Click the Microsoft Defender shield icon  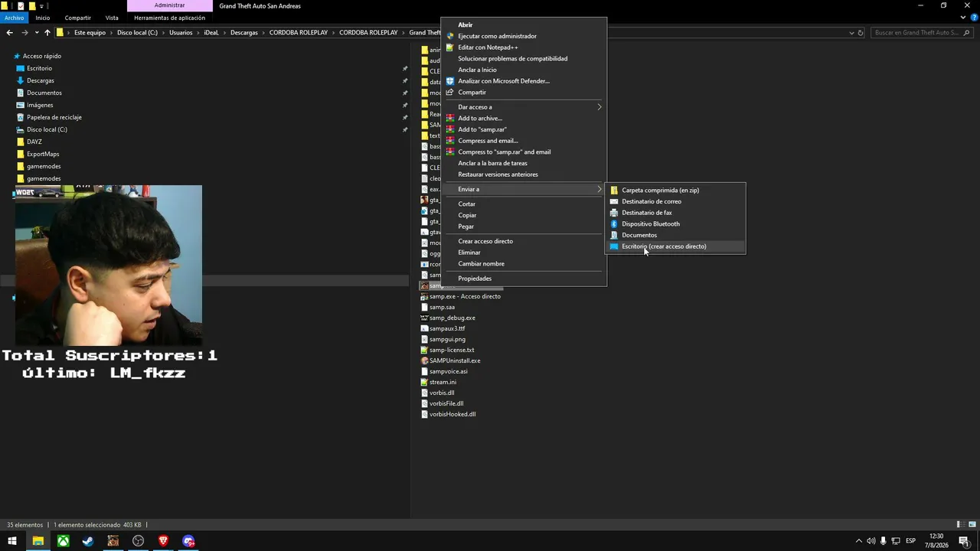coord(450,81)
